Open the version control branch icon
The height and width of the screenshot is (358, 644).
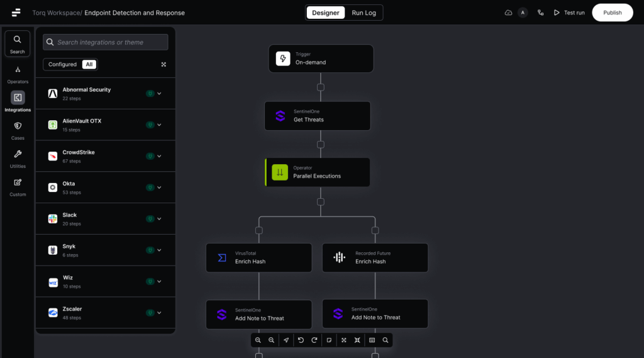[540, 13]
